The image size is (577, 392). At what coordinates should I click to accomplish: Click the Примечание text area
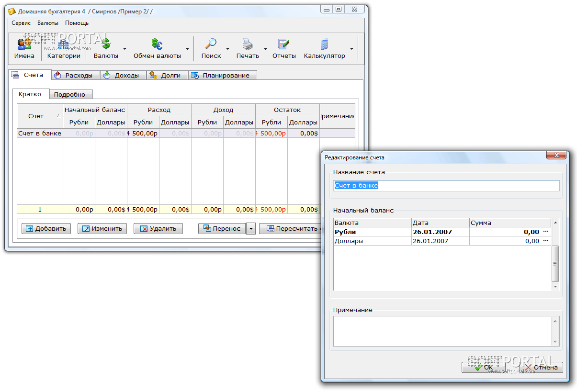coord(442,331)
